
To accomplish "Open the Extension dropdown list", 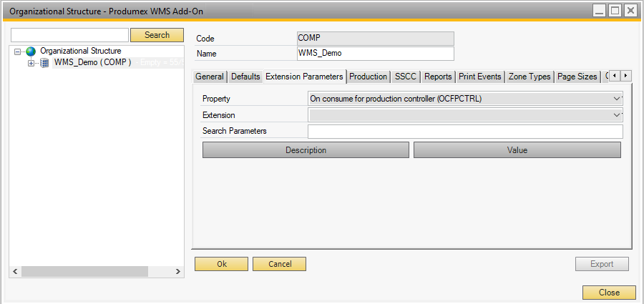I will 618,114.
